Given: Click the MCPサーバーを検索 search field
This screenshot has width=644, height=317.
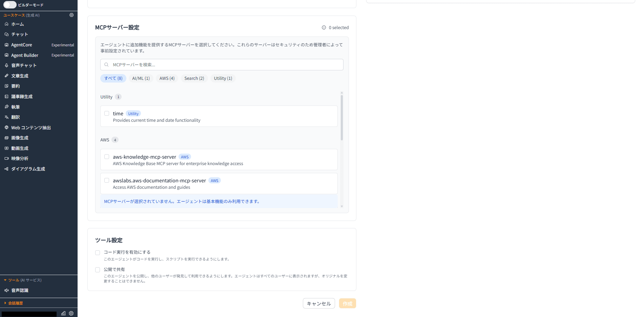Looking at the screenshot, I should coord(222,65).
